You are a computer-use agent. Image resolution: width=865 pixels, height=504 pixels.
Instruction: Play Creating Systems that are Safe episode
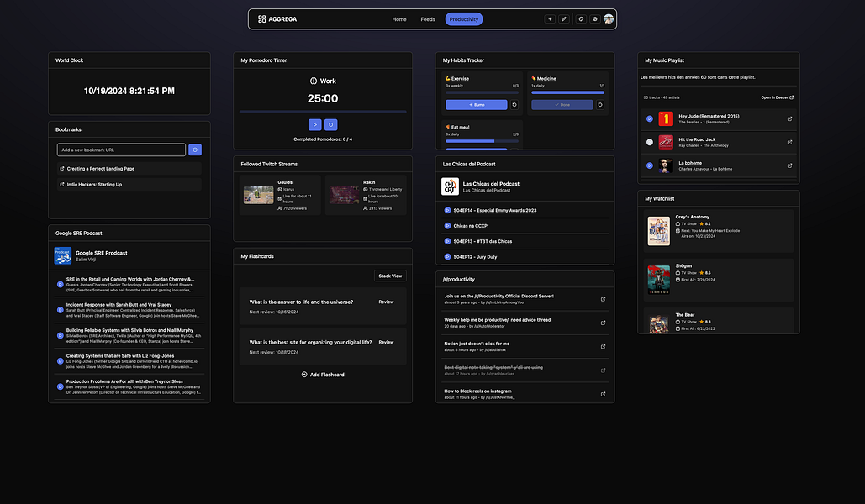61,361
